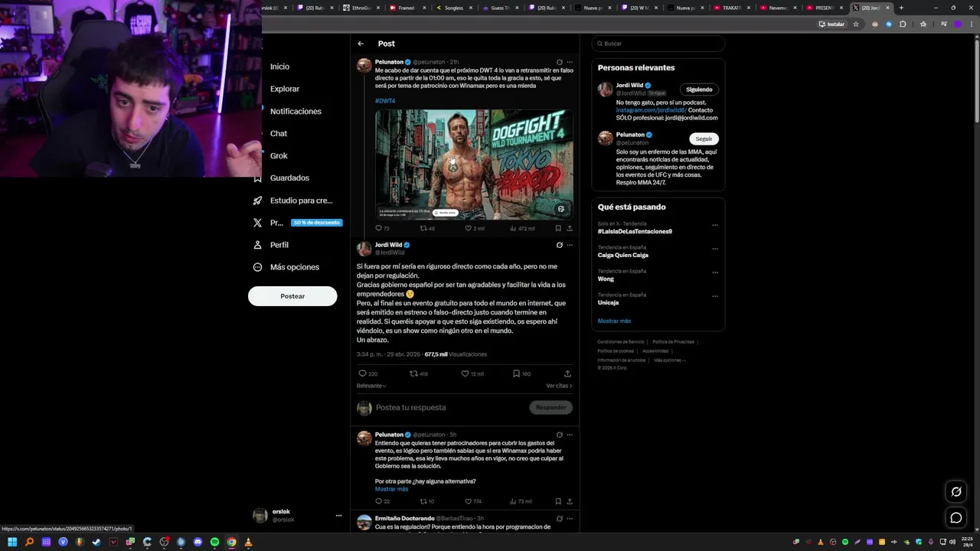980x551 pixels.
Task: Click the Buscar search field
Action: pyautogui.click(x=658, y=44)
